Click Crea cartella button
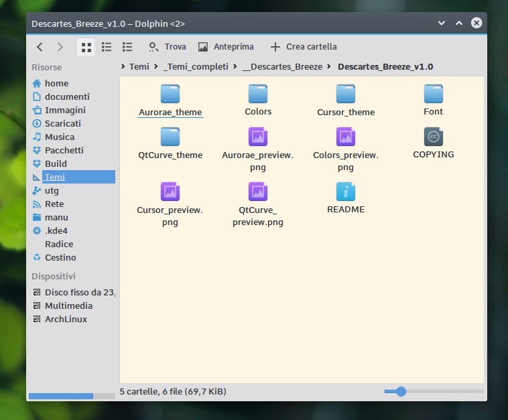The image size is (508, 420). (x=304, y=47)
